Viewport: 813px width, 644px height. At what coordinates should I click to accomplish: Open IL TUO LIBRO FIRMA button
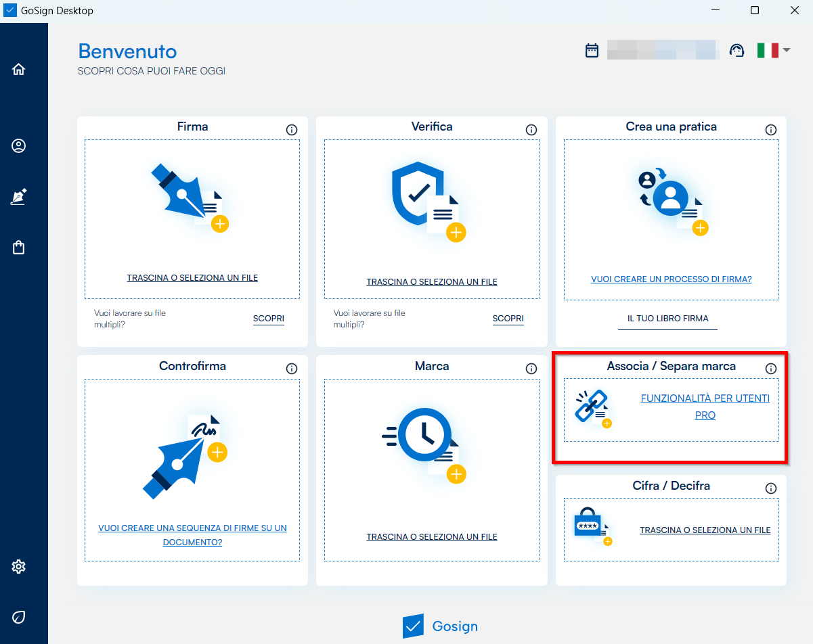[667, 319]
